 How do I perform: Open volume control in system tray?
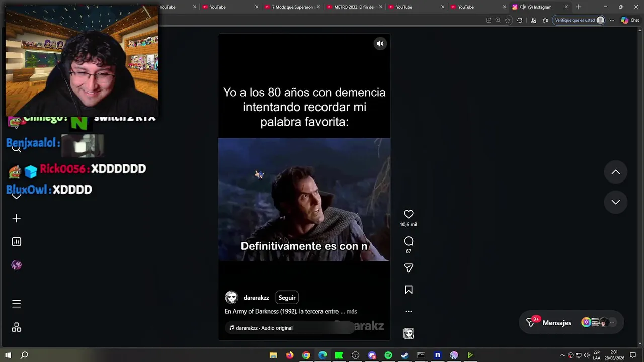tap(587, 355)
